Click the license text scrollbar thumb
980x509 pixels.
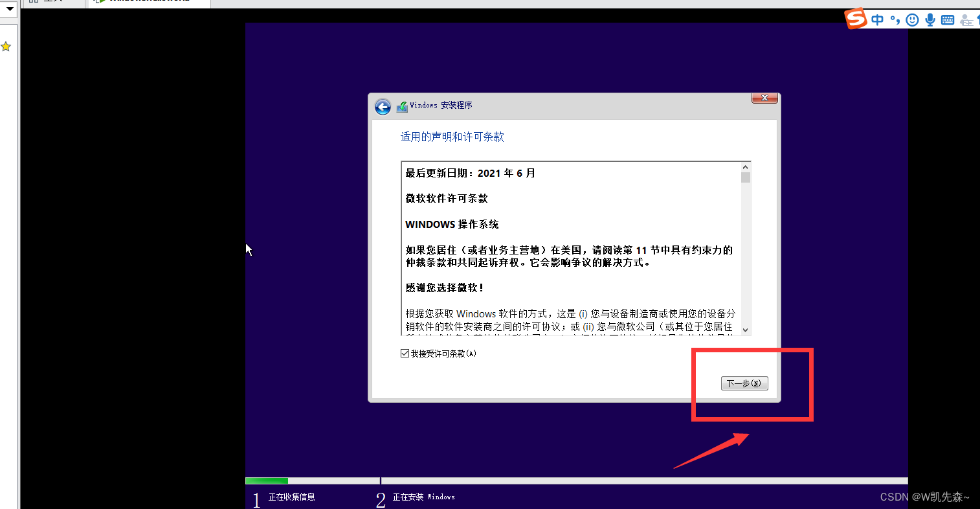coord(746,177)
